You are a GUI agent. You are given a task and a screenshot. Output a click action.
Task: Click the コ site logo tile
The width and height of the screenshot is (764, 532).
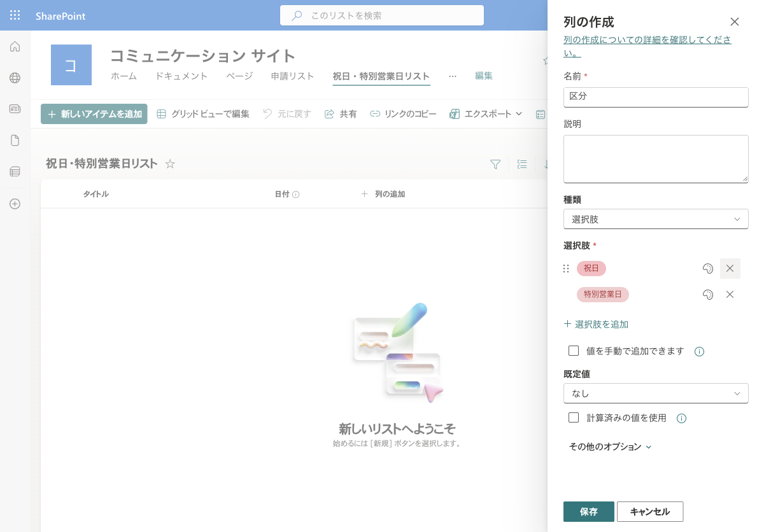click(x=71, y=65)
